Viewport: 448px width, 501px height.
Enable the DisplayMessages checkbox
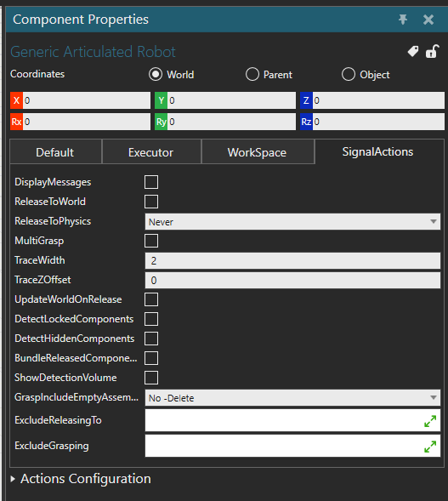151,182
